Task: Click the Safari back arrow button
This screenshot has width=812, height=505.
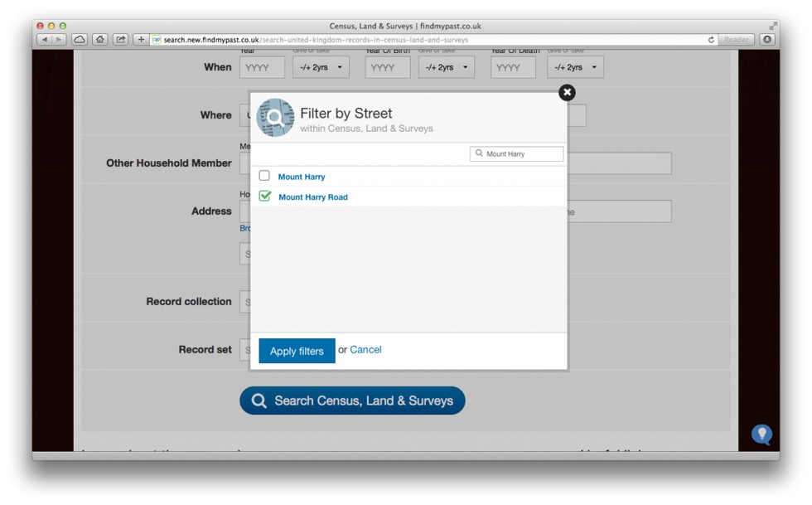Action: point(45,39)
